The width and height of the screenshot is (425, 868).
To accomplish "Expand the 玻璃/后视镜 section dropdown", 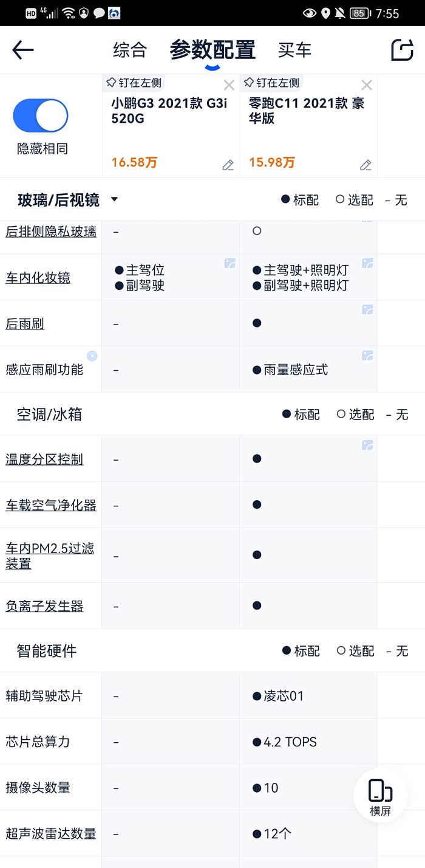I will click(x=114, y=199).
